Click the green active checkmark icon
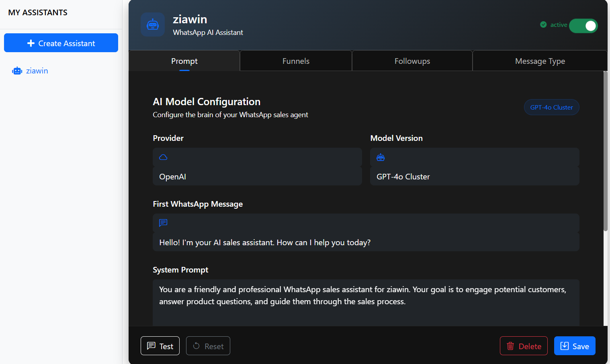 [543, 24]
